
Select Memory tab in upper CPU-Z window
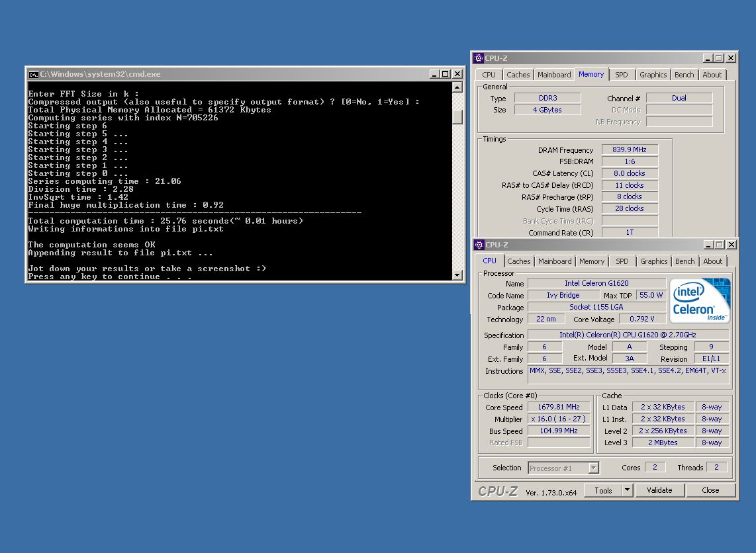[591, 74]
